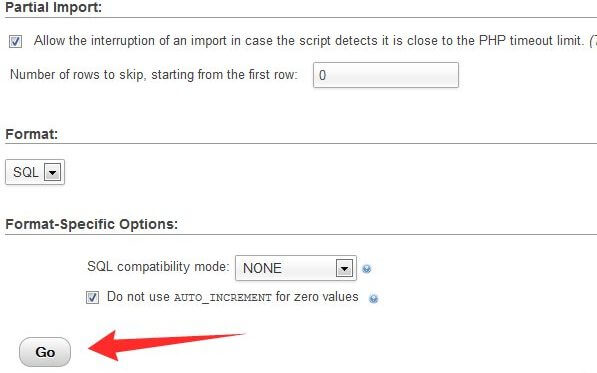597x373 pixels.
Task: Focus the rows to skip input field
Action: coord(386,75)
